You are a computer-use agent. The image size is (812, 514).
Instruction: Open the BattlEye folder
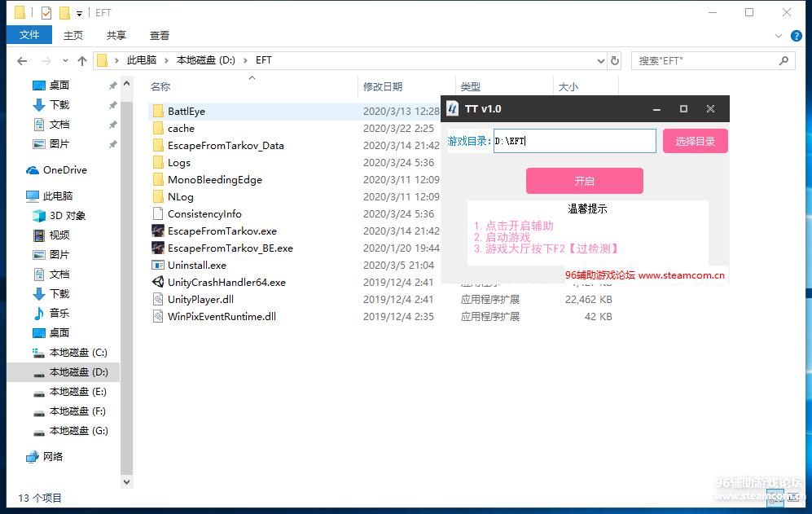(186, 112)
